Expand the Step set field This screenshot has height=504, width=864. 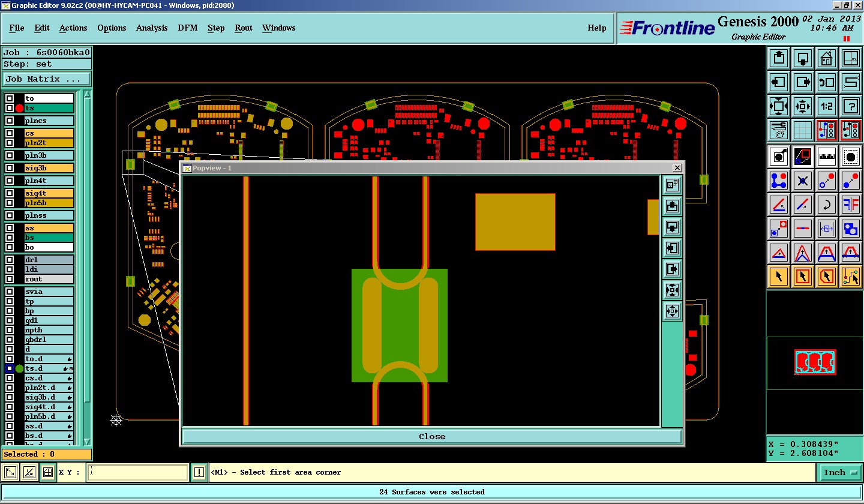(x=46, y=64)
